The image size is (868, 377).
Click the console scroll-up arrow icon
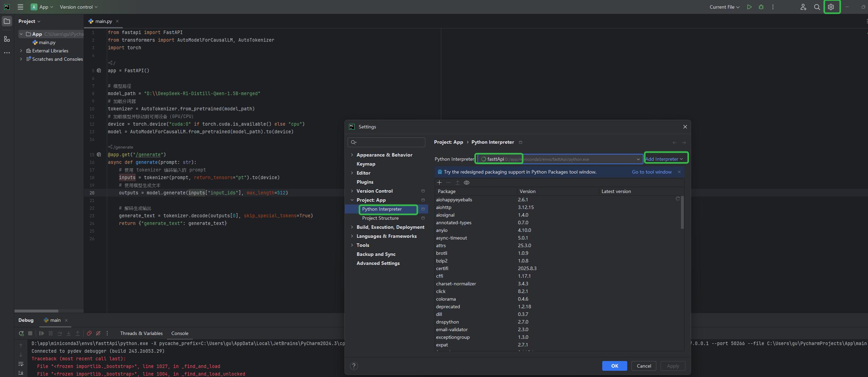[x=21, y=346]
